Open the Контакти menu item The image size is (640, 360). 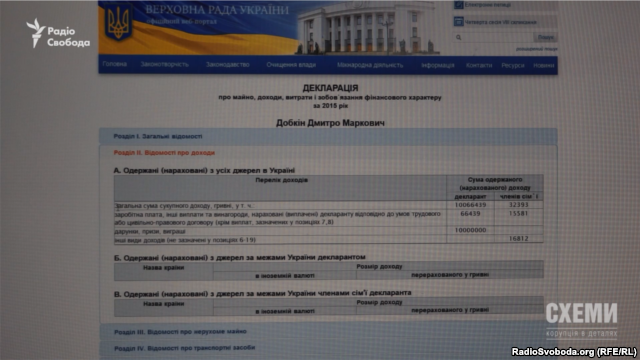tap(479, 65)
